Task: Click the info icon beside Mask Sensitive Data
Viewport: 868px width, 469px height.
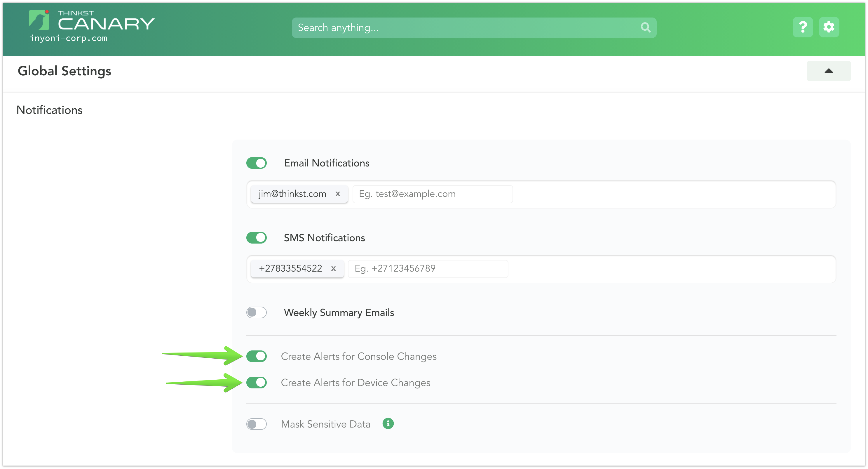Action: coord(388,424)
